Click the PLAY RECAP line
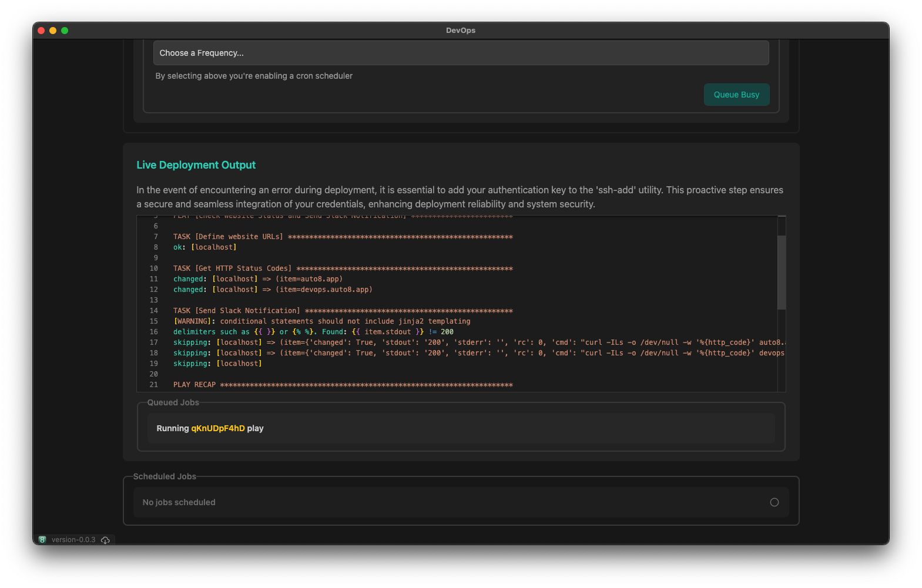 [343, 385]
